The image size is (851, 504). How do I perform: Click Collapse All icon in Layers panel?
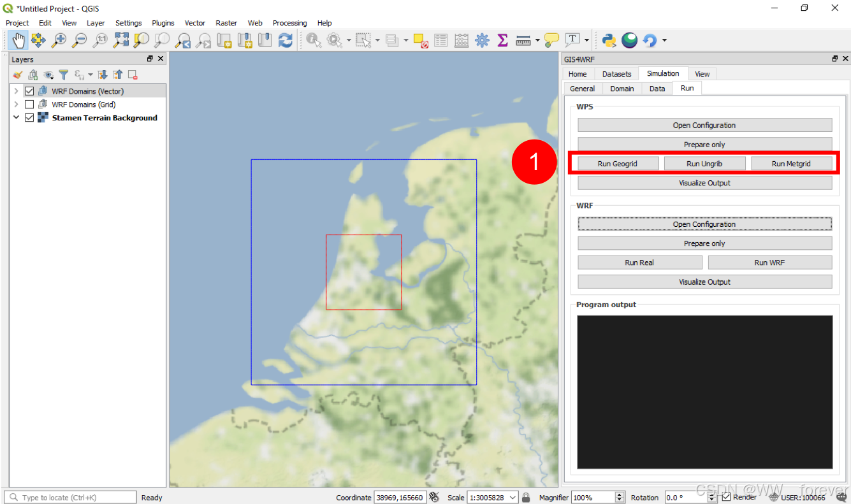(118, 75)
